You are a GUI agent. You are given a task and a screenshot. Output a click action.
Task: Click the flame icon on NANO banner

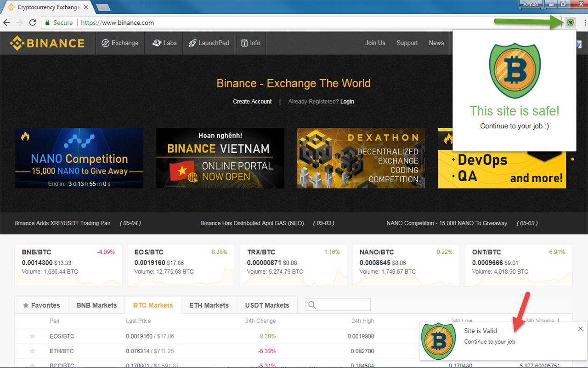[x=25, y=136]
